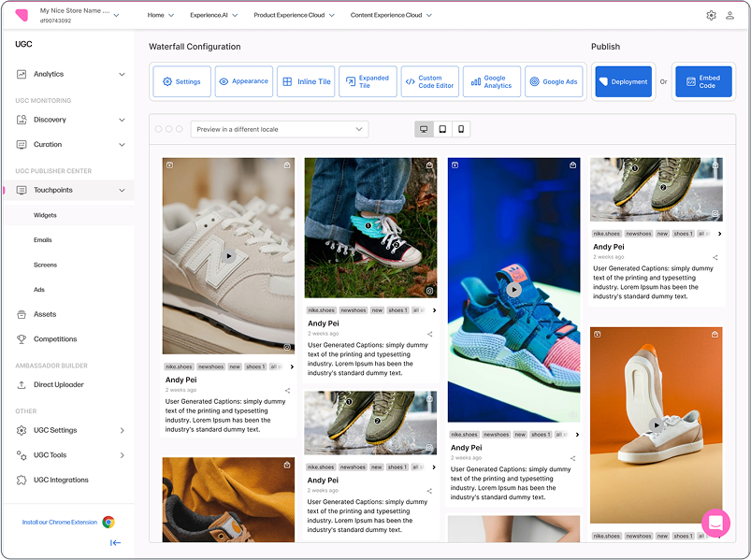Click share icon under first Andy Pei post
This screenshot has height=560, width=751.
(x=287, y=391)
